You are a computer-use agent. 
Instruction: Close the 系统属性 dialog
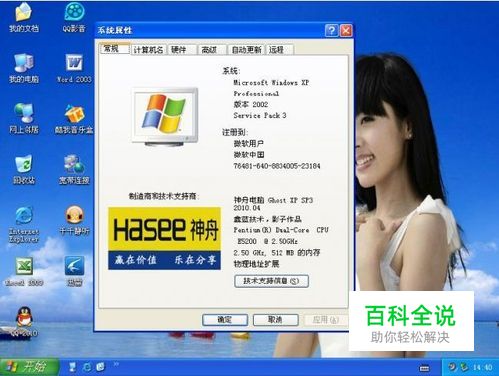346,31
